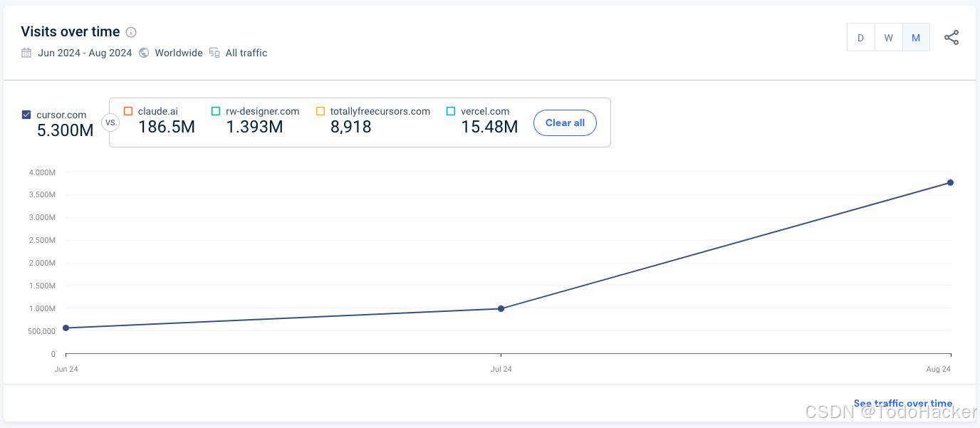Enable the claude.ai comparison checkbox
The height and width of the screenshot is (428, 980).
pos(128,111)
